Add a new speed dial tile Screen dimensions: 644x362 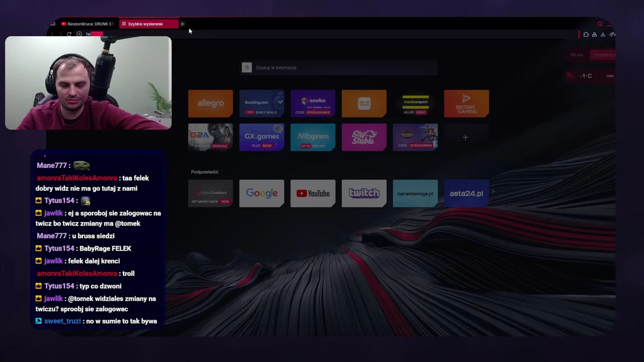pos(465,137)
